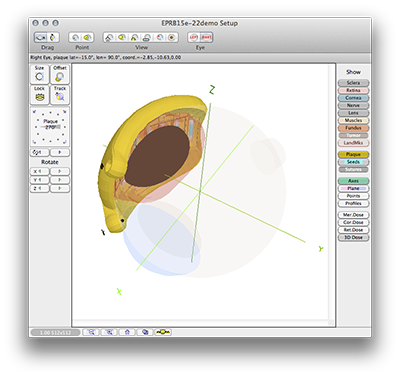Choose the fifth View preset icon
Screen dimensions: 400x377
160,37
